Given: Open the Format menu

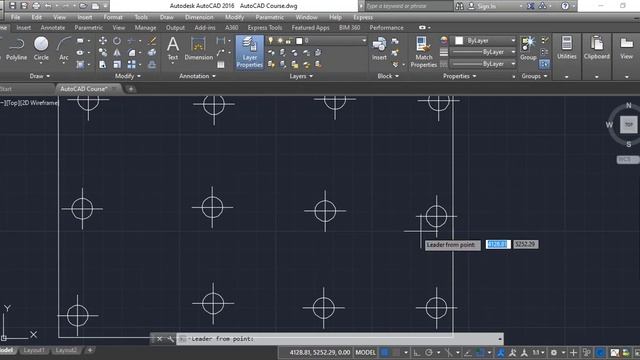Looking at the screenshot, I should point(113,17).
